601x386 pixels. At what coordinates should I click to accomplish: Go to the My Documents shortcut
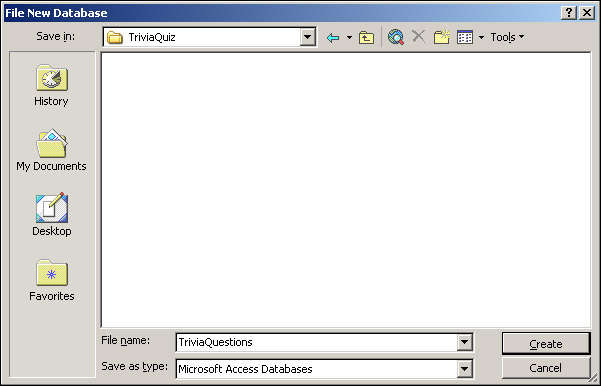click(51, 150)
